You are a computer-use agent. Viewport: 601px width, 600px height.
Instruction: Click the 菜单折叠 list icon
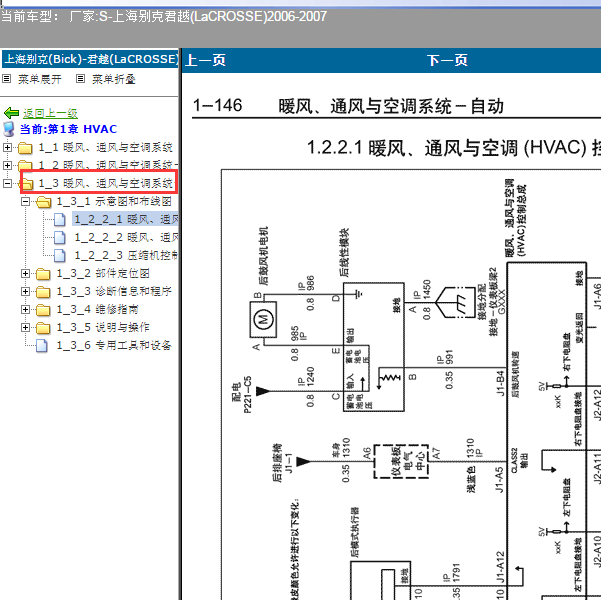click(80, 79)
